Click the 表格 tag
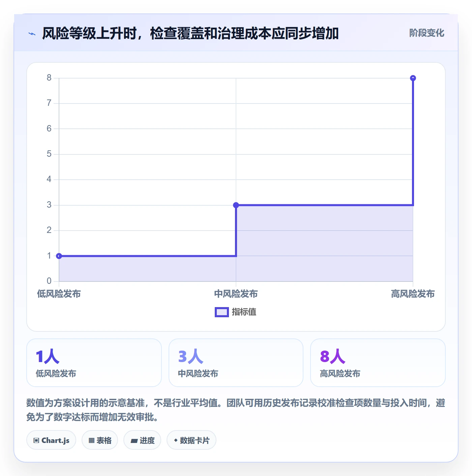The width and height of the screenshot is (472, 476). click(100, 440)
